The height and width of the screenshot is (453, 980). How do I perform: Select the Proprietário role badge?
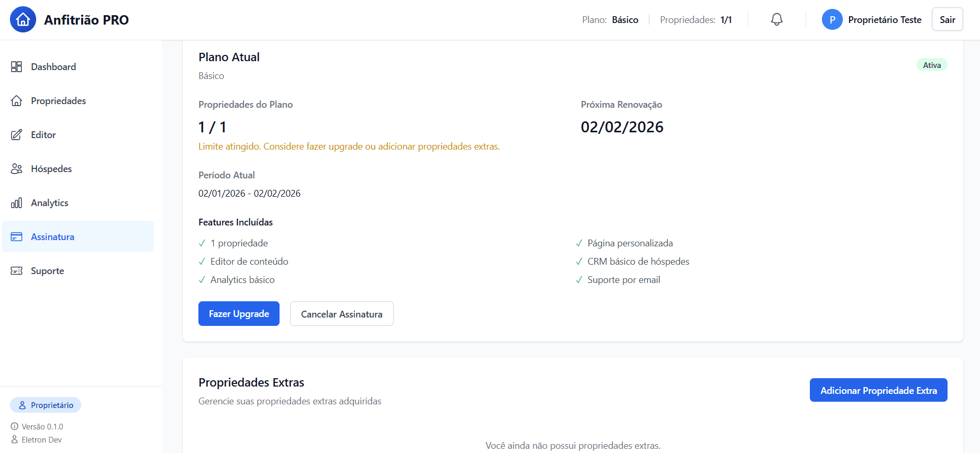coord(45,404)
